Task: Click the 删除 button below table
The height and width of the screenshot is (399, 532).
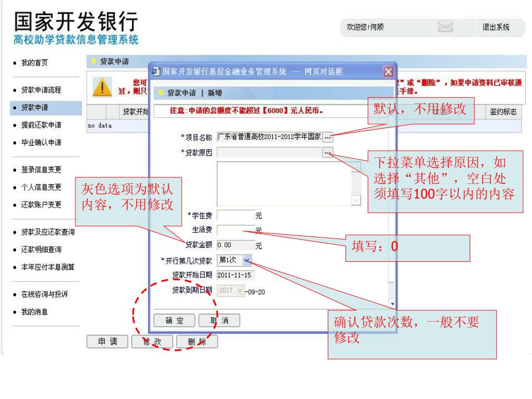Action: click(197, 341)
